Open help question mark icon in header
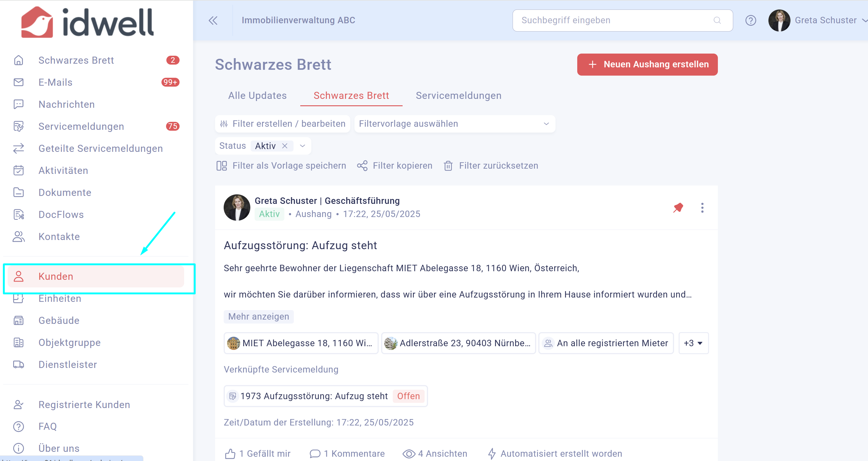 pos(750,21)
